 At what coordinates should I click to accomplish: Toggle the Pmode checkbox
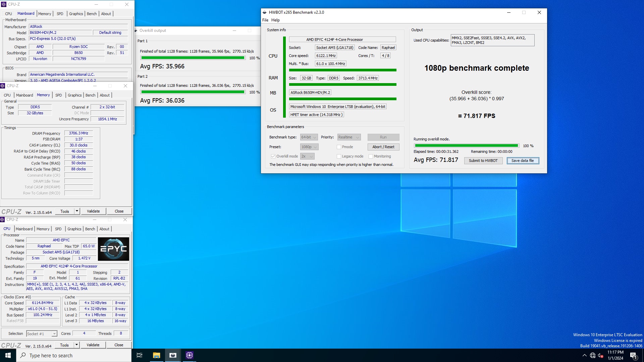(339, 147)
